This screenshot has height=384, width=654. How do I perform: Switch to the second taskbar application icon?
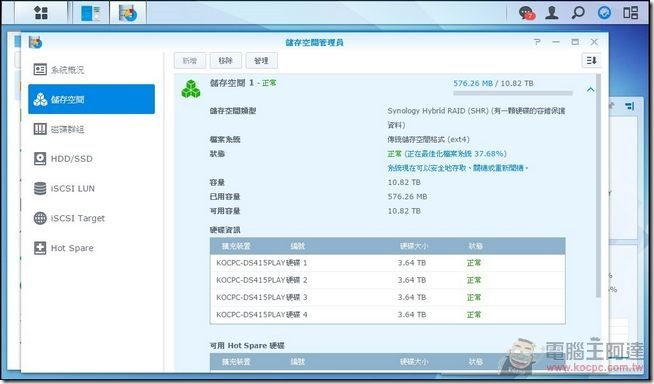pyautogui.click(x=91, y=13)
